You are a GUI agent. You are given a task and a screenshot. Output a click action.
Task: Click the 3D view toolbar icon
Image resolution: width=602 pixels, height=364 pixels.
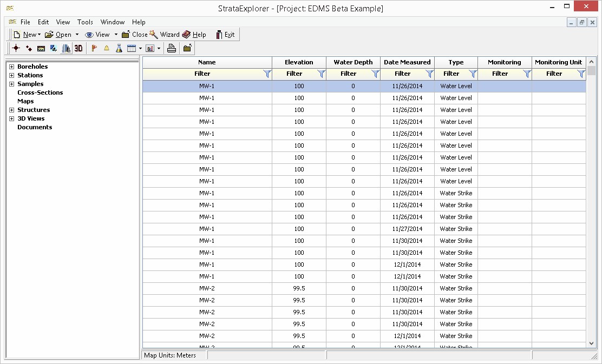(78, 48)
